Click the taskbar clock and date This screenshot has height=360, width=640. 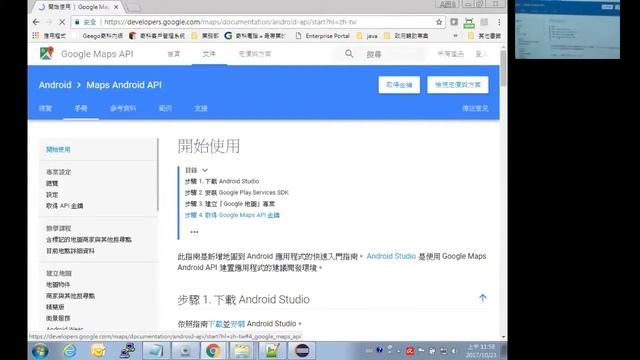tap(481, 351)
